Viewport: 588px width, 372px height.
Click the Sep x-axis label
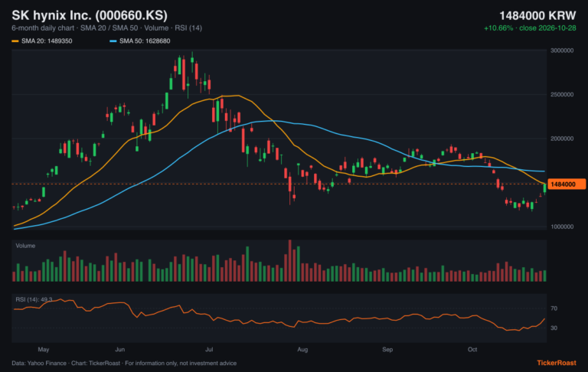[387, 350]
